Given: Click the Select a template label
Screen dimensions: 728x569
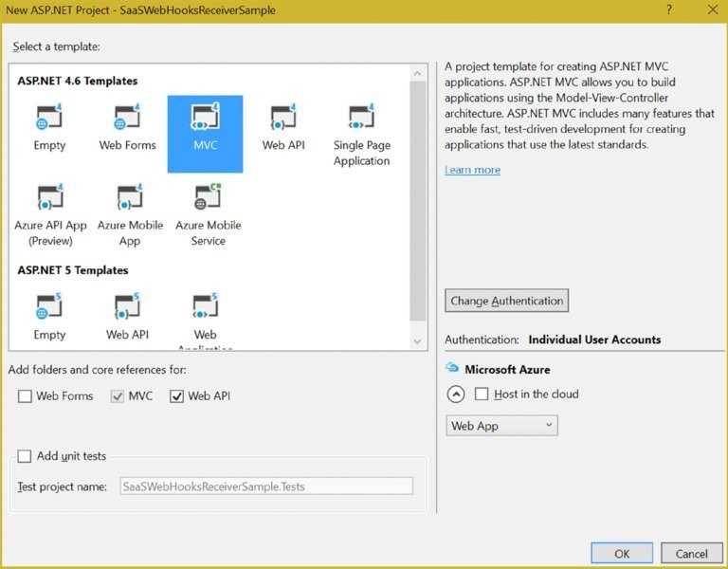Looking at the screenshot, I should pyautogui.click(x=56, y=46).
